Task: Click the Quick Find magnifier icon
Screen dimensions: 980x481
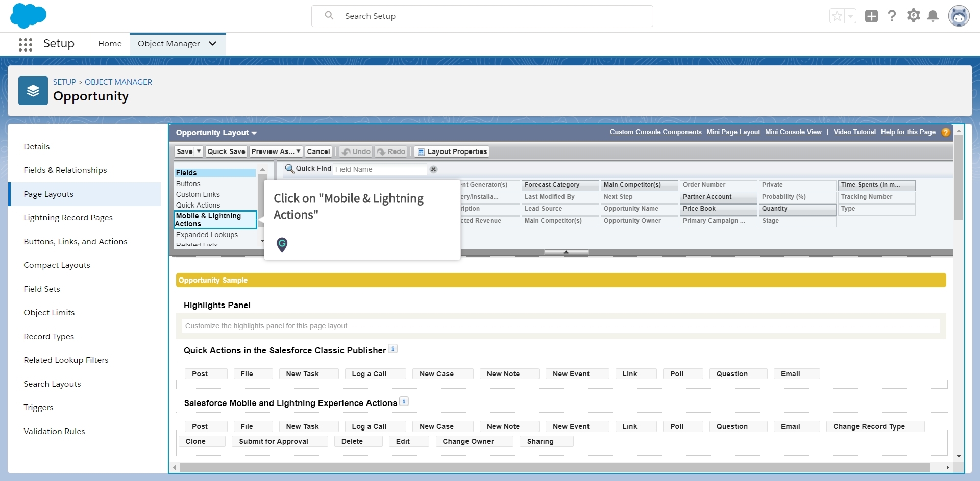Action: click(289, 169)
